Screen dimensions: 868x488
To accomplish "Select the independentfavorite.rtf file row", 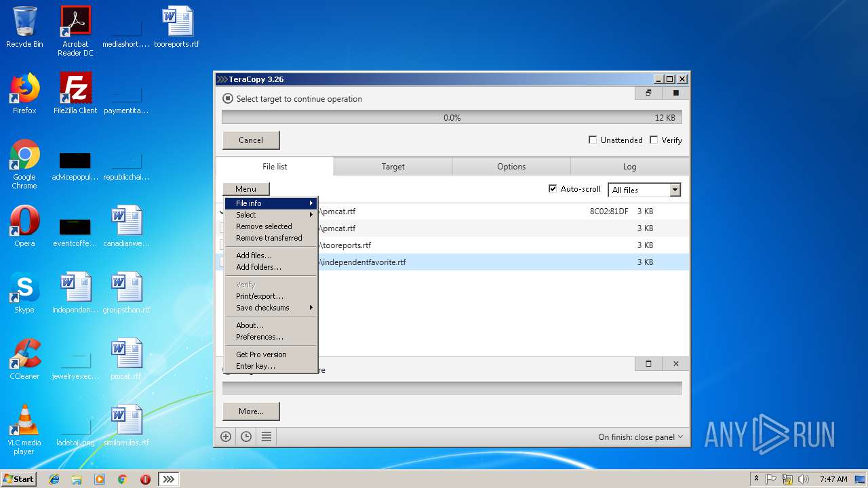I will pyautogui.click(x=452, y=262).
